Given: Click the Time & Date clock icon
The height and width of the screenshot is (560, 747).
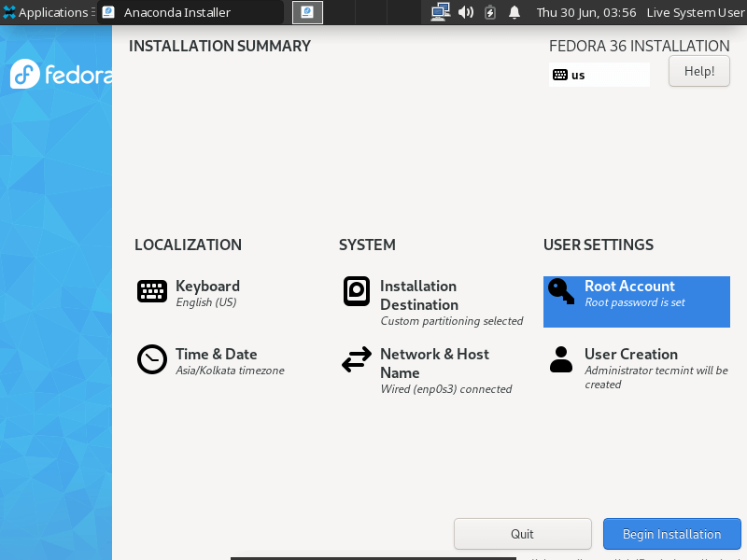Looking at the screenshot, I should (x=152, y=359).
